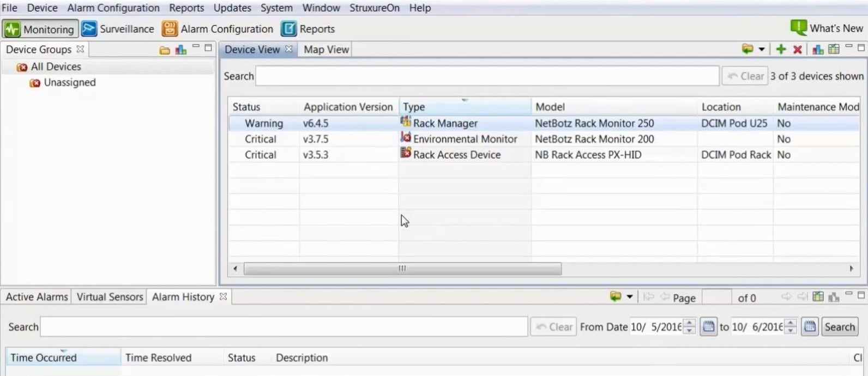Open dropdown arrow in Device View toolbar
Image resolution: width=868 pixels, height=376 pixels.
(x=762, y=50)
